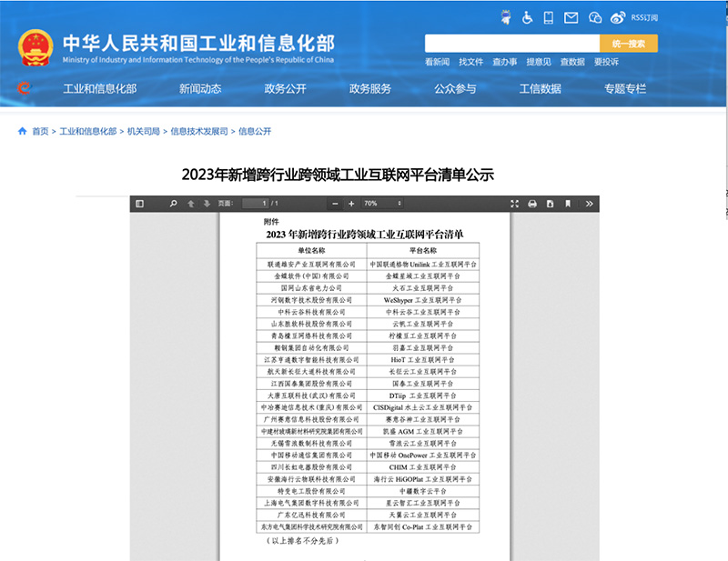Click table cell 中科云谷科技有限公司
The width and height of the screenshot is (728, 561).
click(x=311, y=312)
